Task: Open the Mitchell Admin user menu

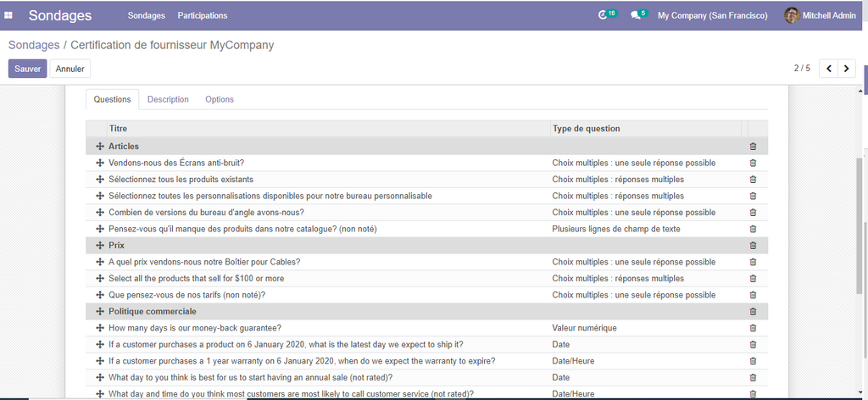Action: (821, 15)
